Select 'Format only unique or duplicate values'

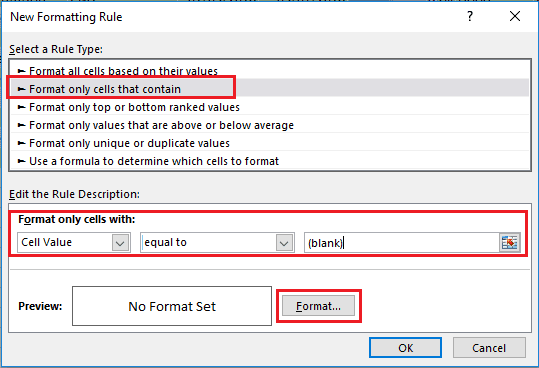pos(270,143)
